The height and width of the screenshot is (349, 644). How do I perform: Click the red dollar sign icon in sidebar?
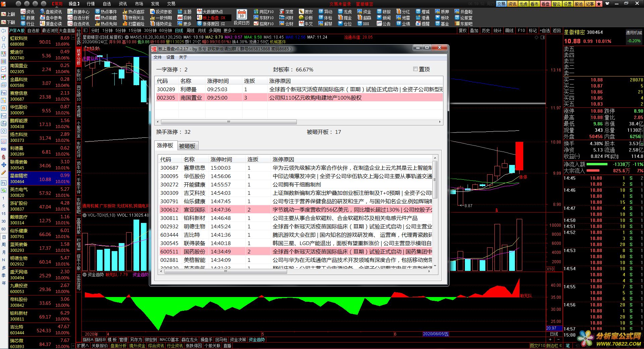[4, 157]
